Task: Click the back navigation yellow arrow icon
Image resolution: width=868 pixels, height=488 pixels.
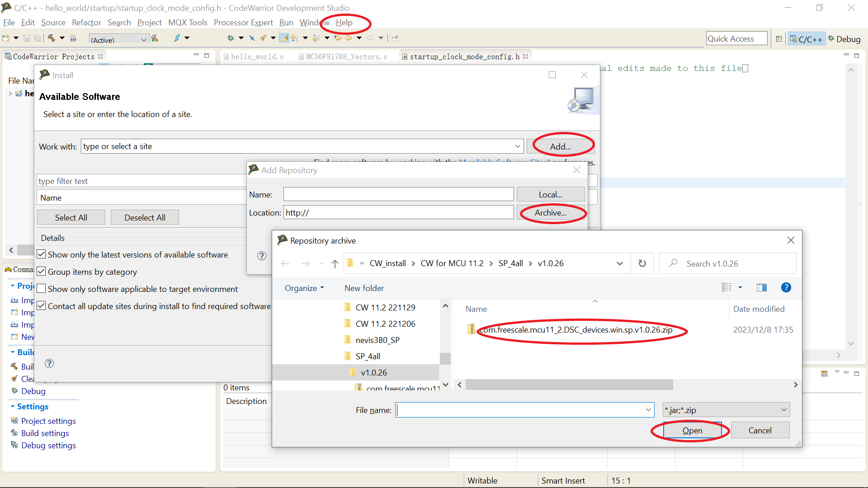Action: 349,38
